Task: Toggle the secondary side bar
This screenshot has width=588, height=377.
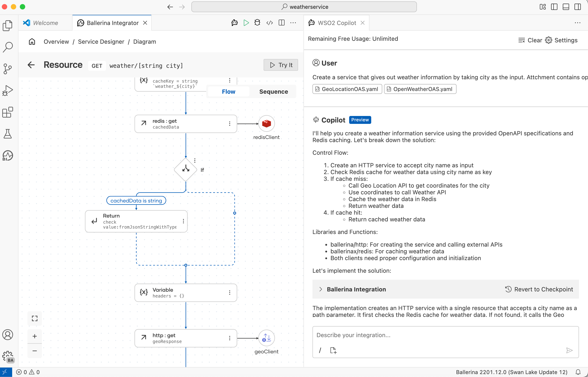Action: (578, 7)
